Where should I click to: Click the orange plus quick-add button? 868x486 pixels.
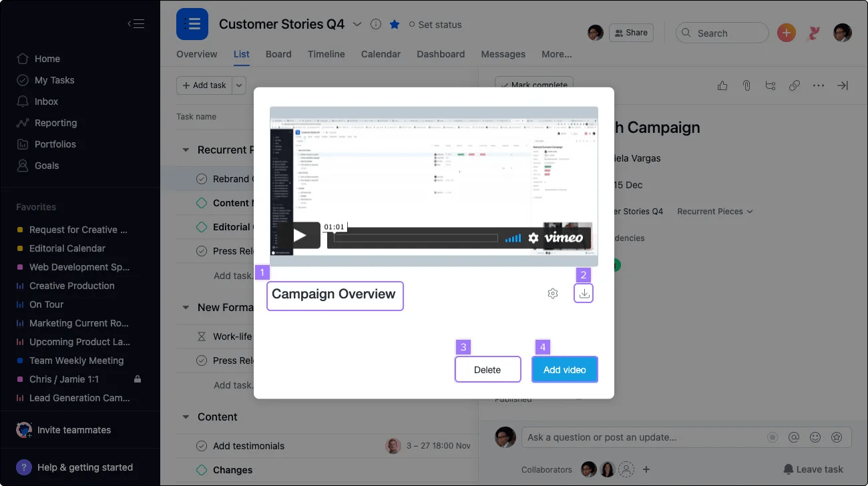[787, 33]
